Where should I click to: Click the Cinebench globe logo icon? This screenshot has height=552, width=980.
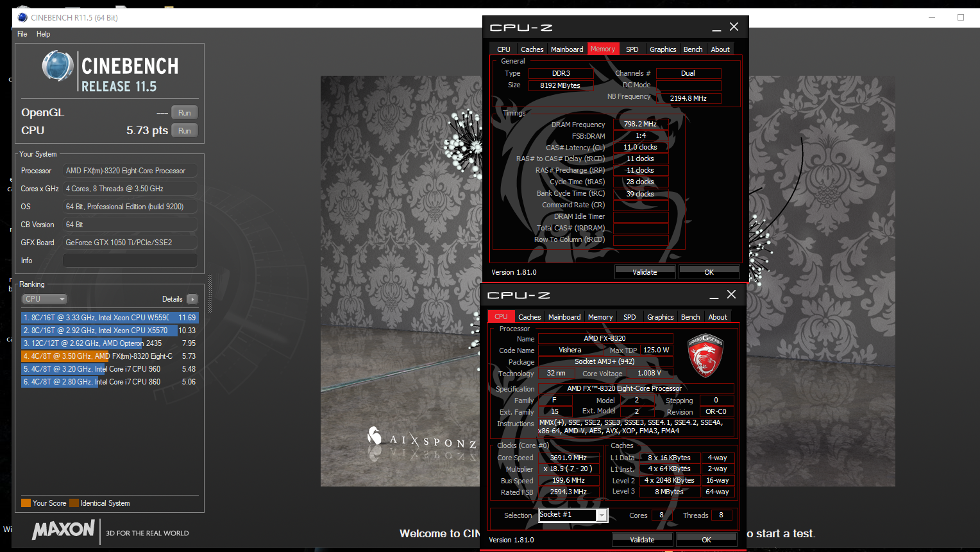coord(58,65)
